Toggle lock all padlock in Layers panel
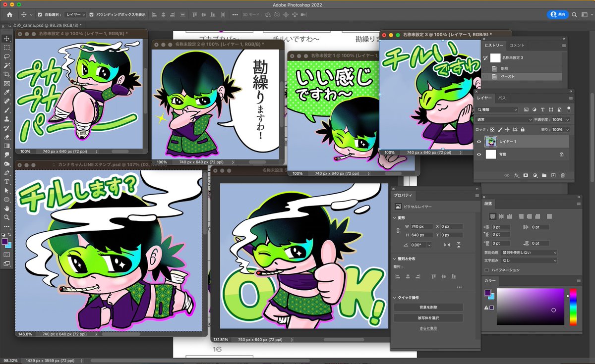The width and height of the screenshot is (595, 364). (523, 129)
